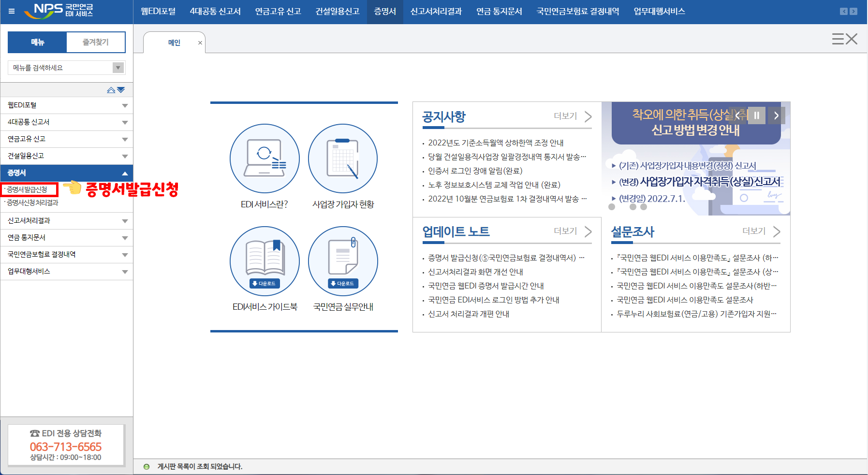Go to the previous banner slide

pyautogui.click(x=737, y=115)
